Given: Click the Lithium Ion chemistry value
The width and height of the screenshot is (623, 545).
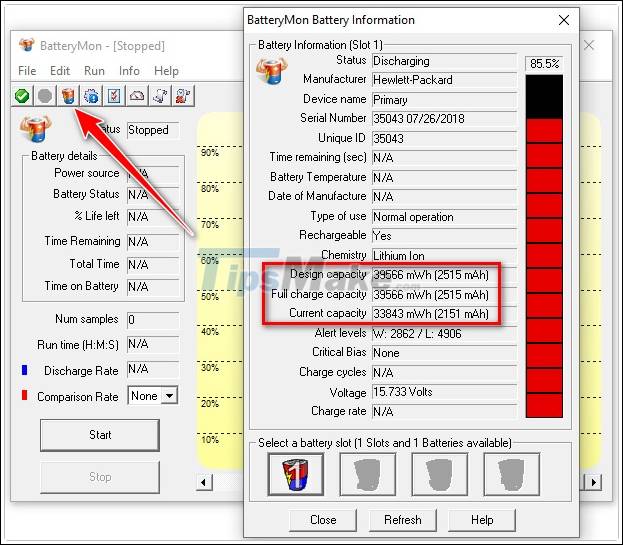Looking at the screenshot, I should pos(444,256).
